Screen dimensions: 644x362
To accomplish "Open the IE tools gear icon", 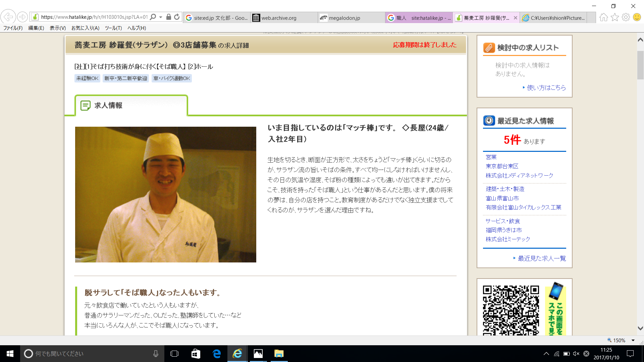I will (626, 17).
